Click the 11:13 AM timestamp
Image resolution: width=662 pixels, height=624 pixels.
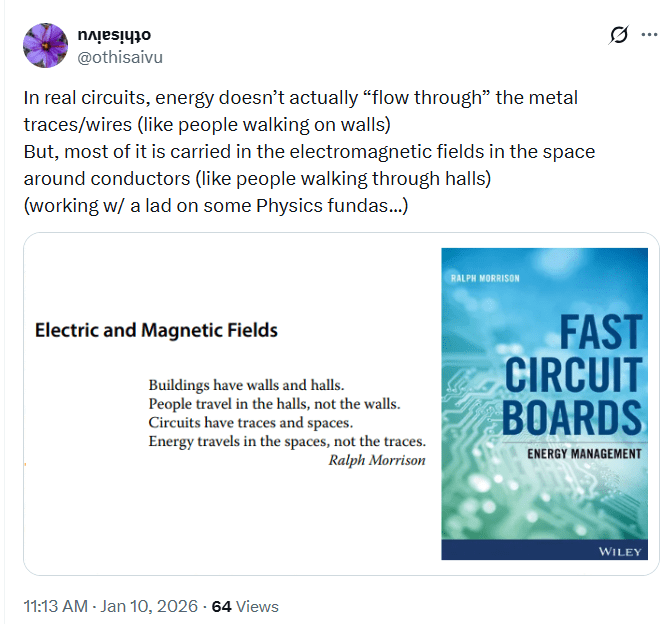[58, 606]
